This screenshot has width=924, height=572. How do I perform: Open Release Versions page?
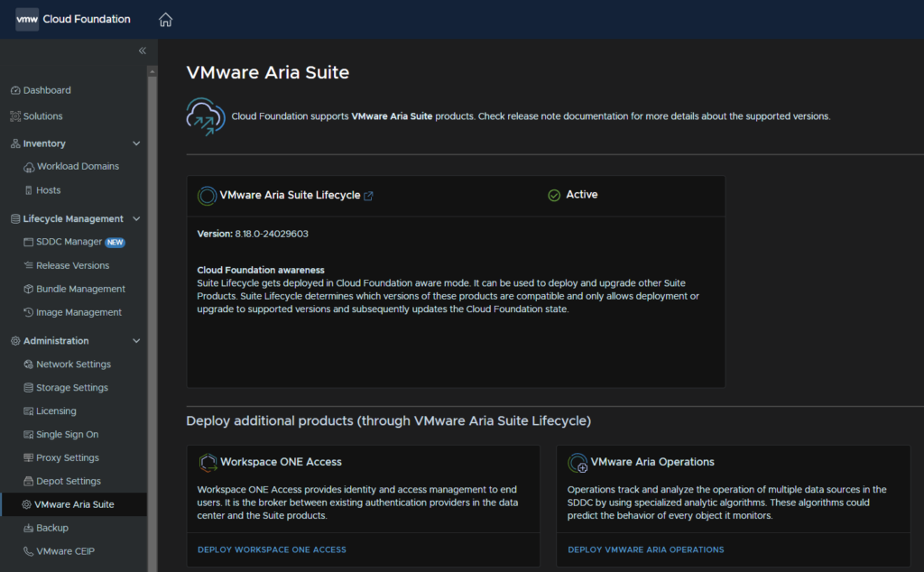point(72,265)
